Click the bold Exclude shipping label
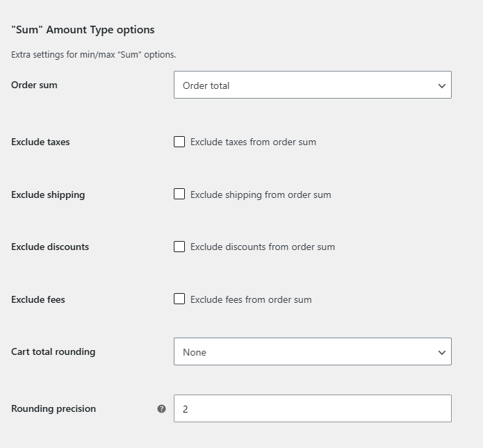The width and height of the screenshot is (483, 448). [x=48, y=195]
